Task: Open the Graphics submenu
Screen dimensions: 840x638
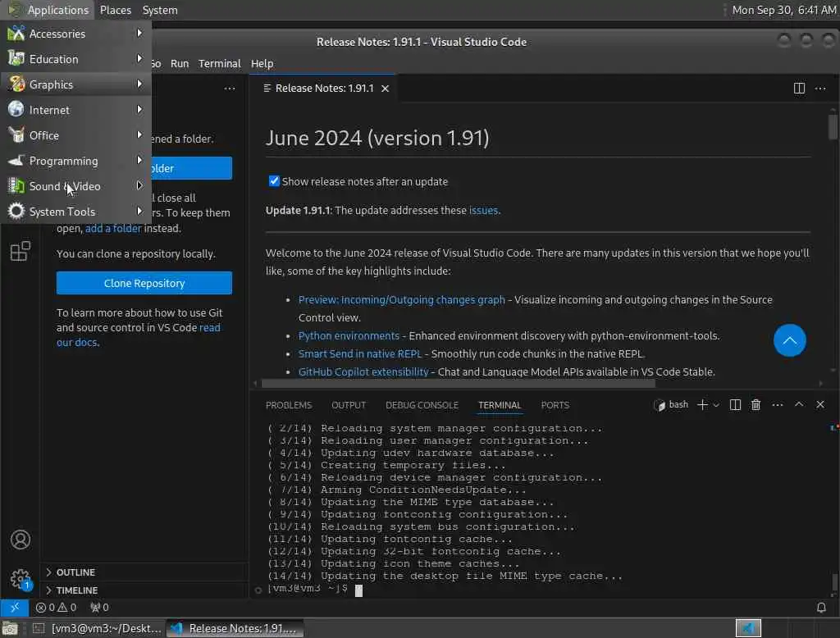Action: point(76,84)
